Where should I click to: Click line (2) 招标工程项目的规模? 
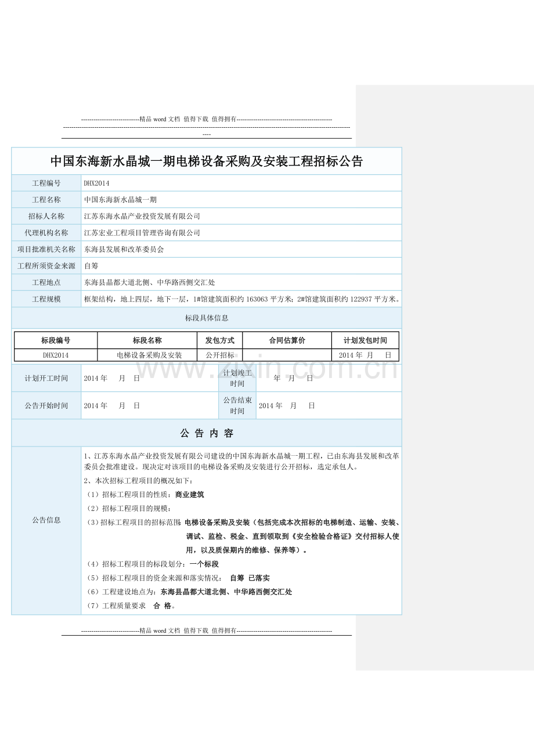[x=128, y=508]
